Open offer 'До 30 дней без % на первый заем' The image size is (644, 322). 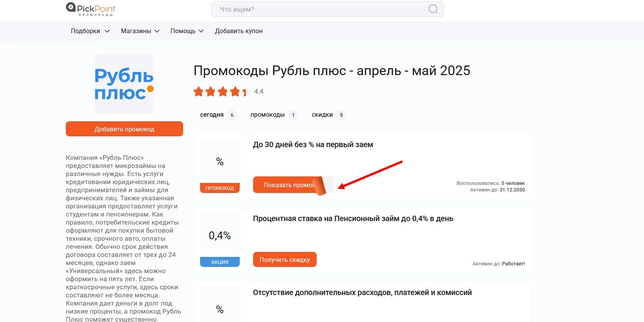pyautogui.click(x=313, y=145)
